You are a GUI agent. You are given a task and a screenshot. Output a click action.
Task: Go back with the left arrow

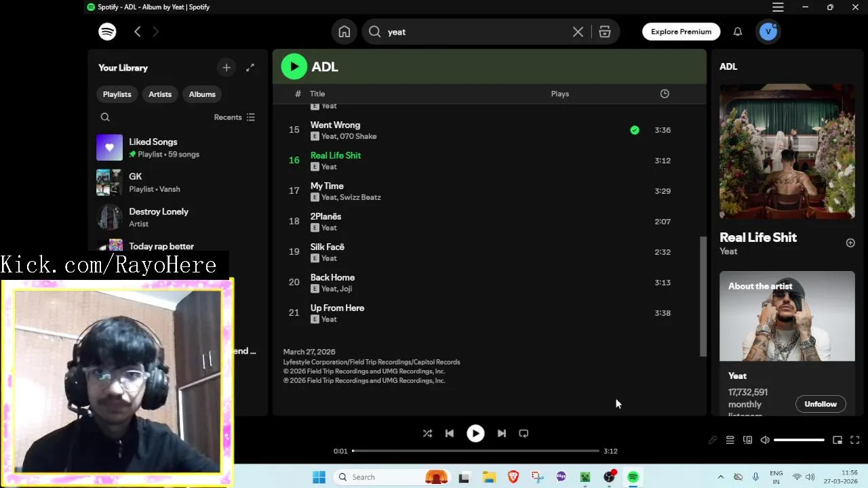(138, 31)
